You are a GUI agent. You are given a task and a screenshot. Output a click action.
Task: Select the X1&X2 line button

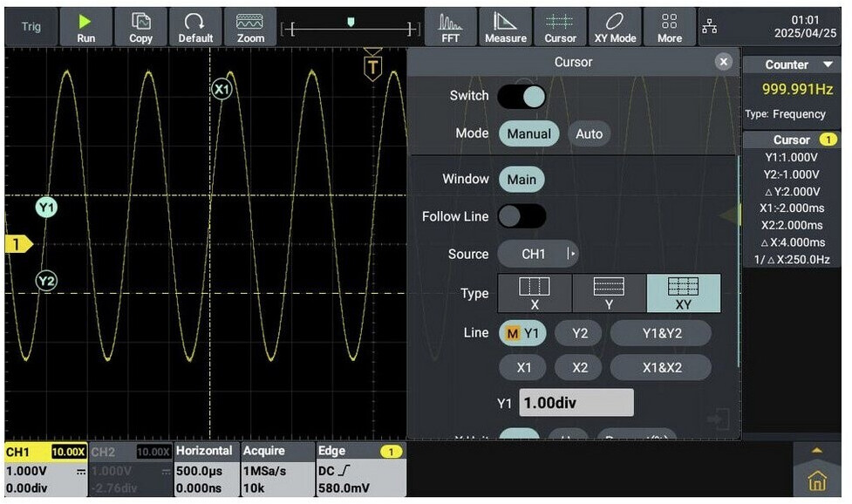660,367
